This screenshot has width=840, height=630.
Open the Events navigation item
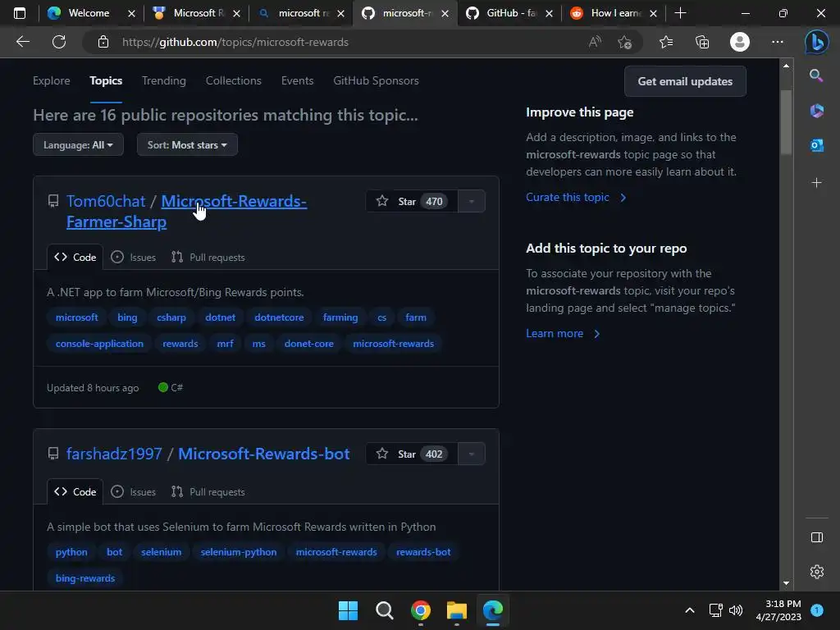tap(297, 81)
